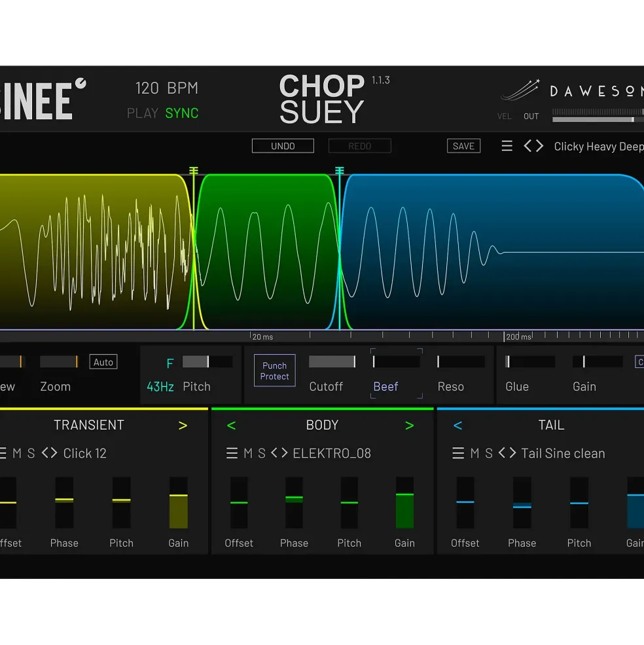644x645 pixels.
Task: Switch to PLAY tempo mode
Action: (x=143, y=113)
